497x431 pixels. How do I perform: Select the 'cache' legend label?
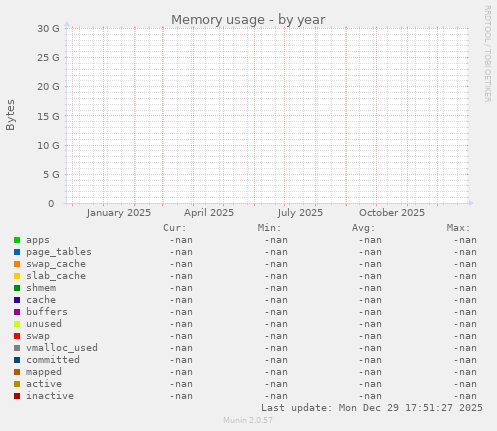pos(41,300)
